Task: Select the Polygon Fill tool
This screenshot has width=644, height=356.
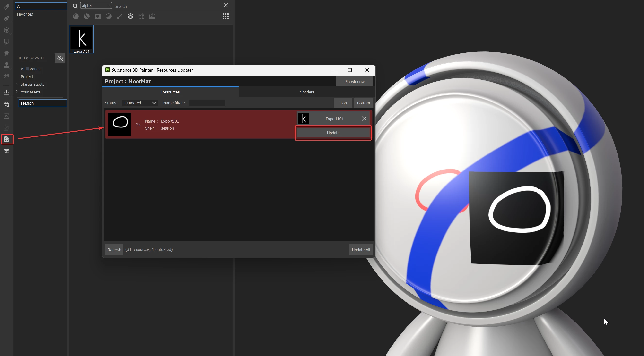Action: click(7, 42)
